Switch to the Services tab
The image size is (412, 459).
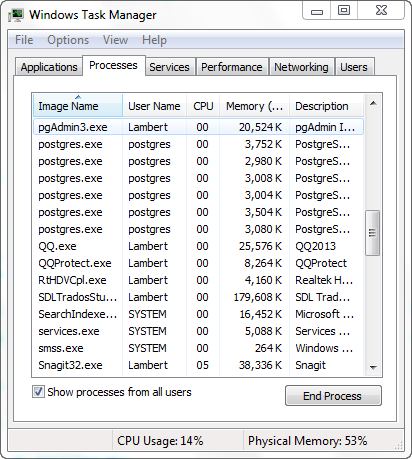(169, 67)
